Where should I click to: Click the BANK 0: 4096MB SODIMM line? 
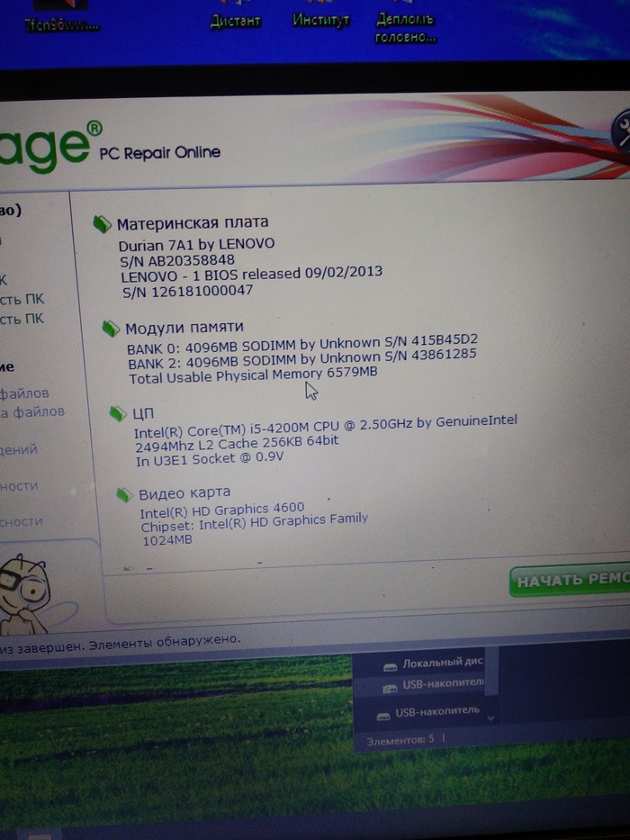point(302,345)
